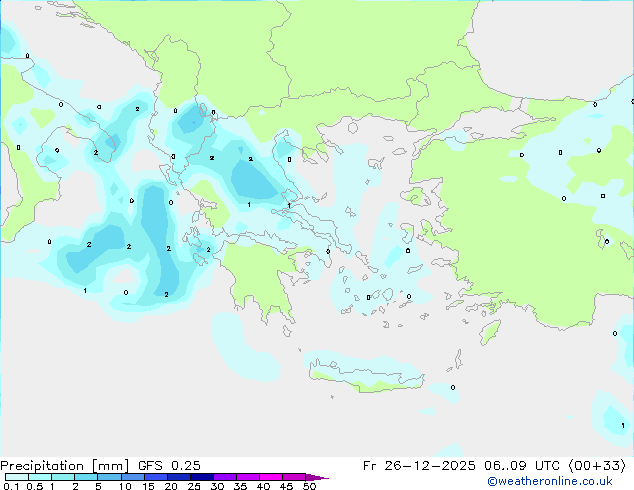Click the 1–2 mm legend color swatch

[63, 477]
